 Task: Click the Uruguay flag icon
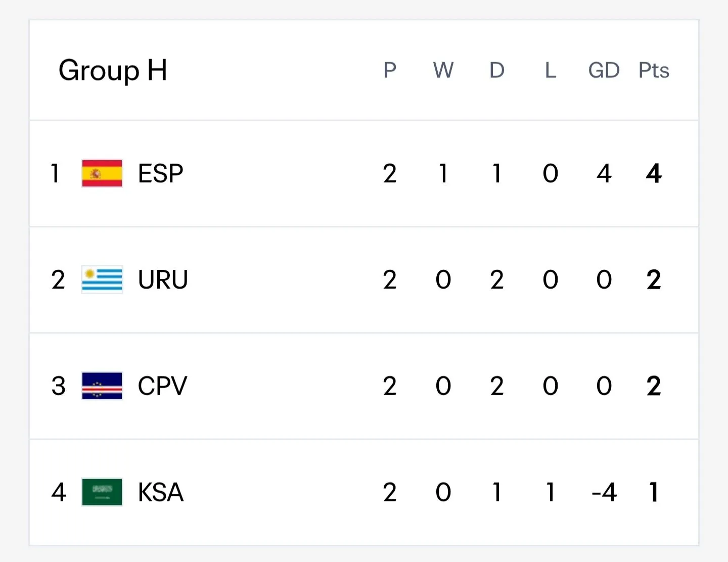pyautogui.click(x=102, y=279)
